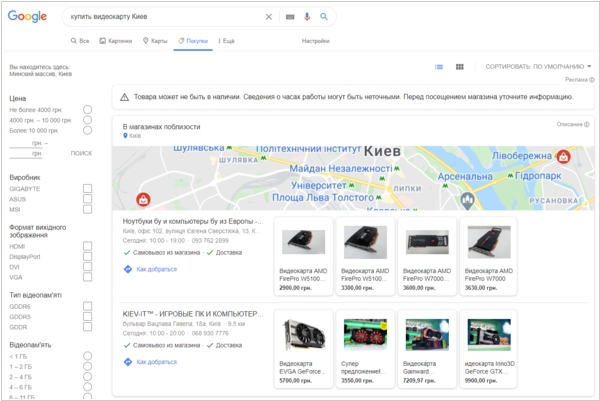Open Супер предложение card for 3550,00 грн.
This screenshot has height=401, width=600.
click(365, 349)
